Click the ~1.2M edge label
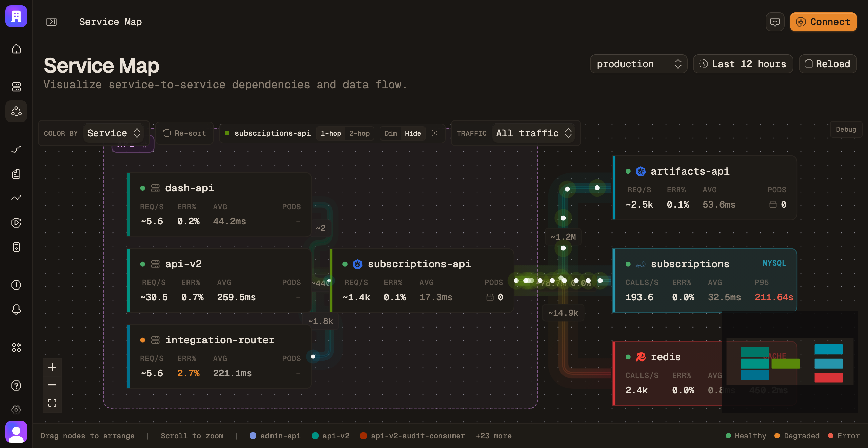The width and height of the screenshot is (868, 448). pyautogui.click(x=563, y=237)
